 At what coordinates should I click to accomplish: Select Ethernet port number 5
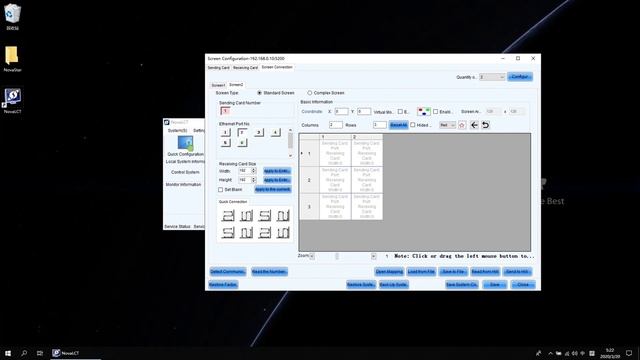pyautogui.click(x=225, y=143)
